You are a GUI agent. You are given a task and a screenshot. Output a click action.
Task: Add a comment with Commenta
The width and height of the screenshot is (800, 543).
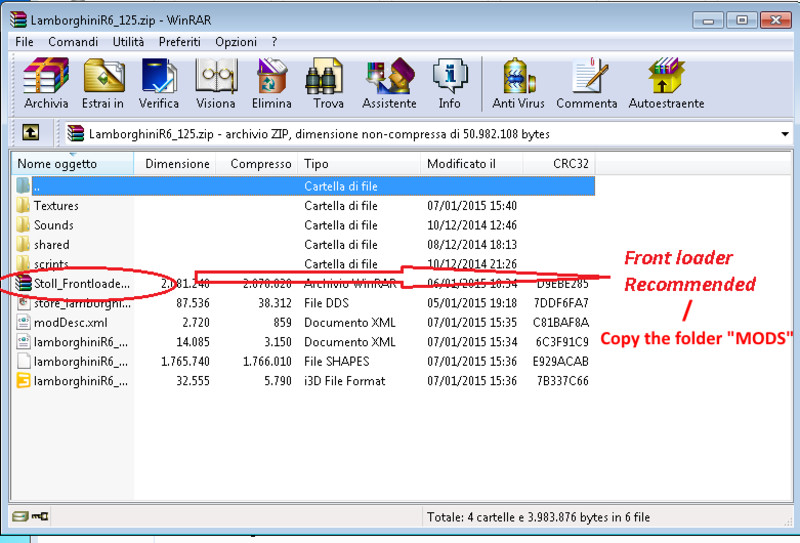(x=587, y=84)
